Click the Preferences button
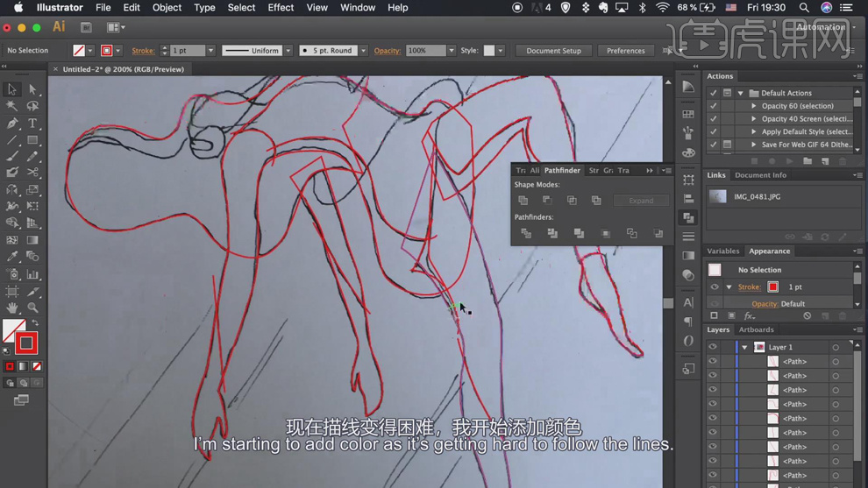 [625, 51]
